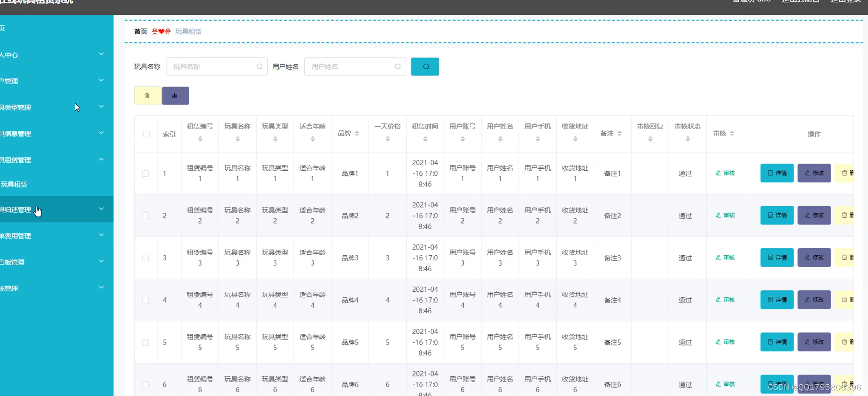Click magnifier icon in 用户姓名 field
868x396 pixels.
coord(398,66)
